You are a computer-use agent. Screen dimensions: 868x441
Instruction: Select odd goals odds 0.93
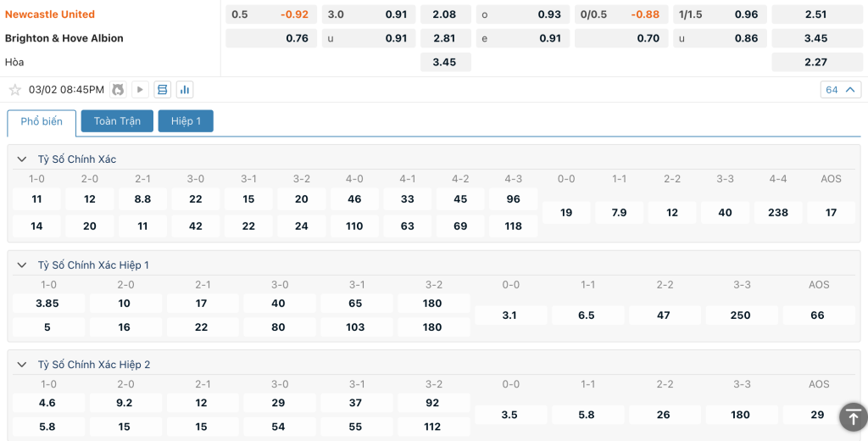coord(522,14)
